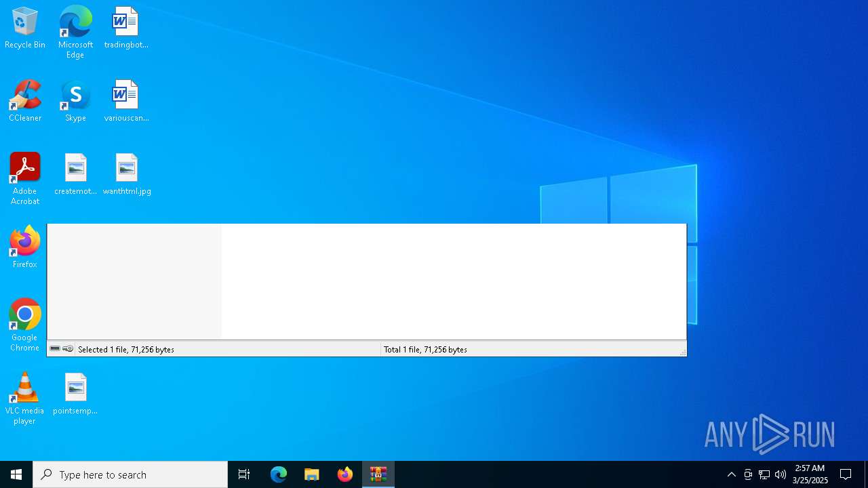Select the Adobe Acrobat desktop shortcut
868x488 pixels.
(25, 179)
